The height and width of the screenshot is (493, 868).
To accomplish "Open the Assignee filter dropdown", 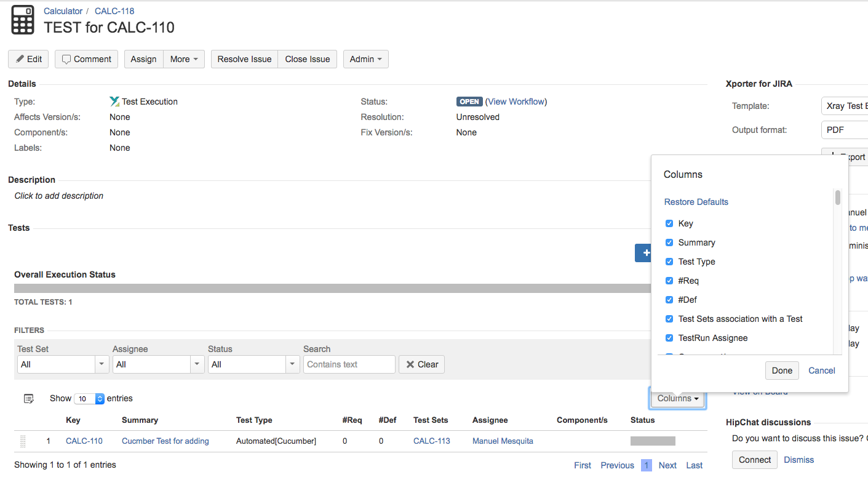I will [x=159, y=364].
